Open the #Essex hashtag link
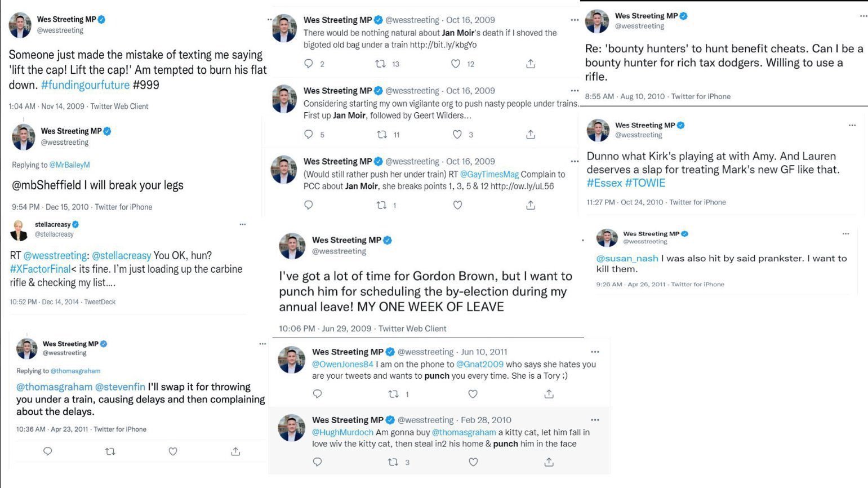 pos(604,183)
